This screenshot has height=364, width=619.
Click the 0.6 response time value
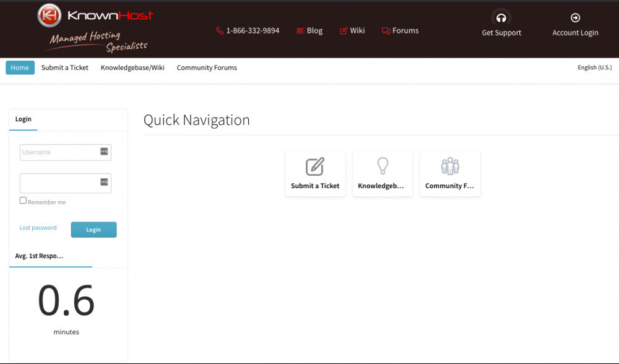pyautogui.click(x=66, y=300)
